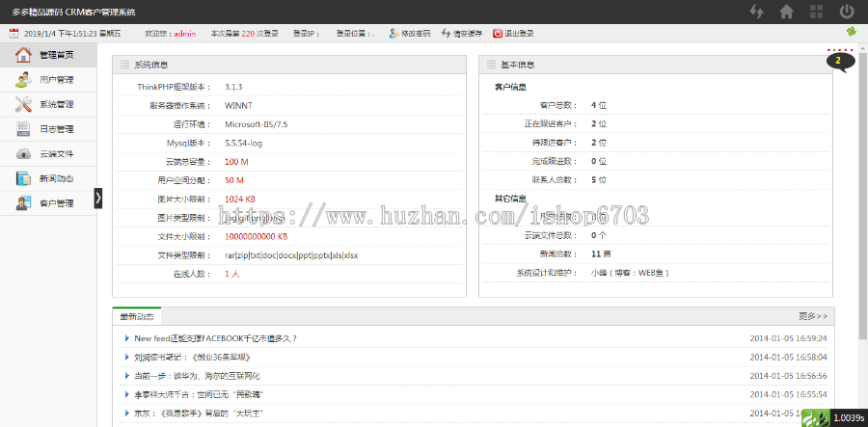Screen dimensions: 868x427
Task: Open news 'New feed还能支撑FACEBOOK千亿市值多久？'
Action: click(216, 338)
